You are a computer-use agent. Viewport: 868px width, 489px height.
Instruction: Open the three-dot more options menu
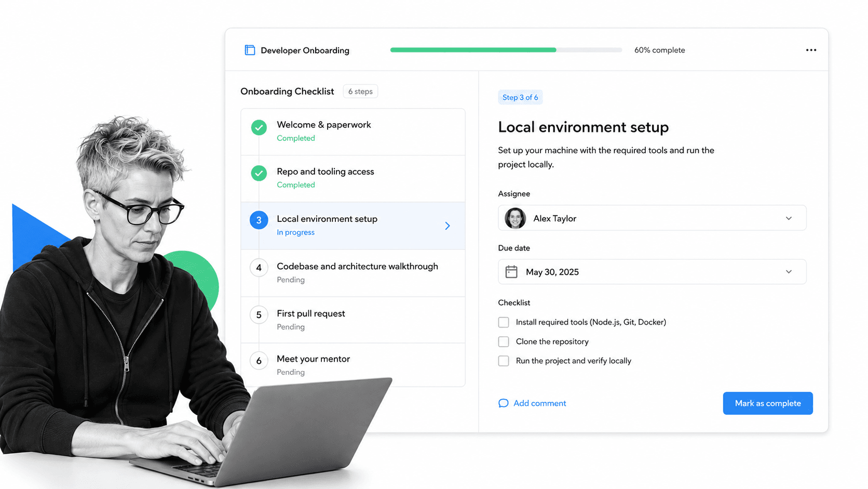pyautogui.click(x=811, y=50)
